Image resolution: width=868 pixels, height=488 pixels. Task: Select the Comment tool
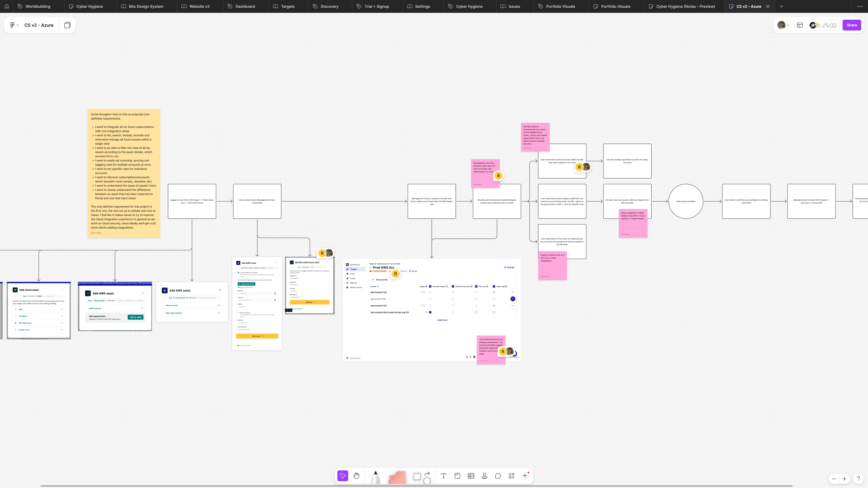pos(498,476)
